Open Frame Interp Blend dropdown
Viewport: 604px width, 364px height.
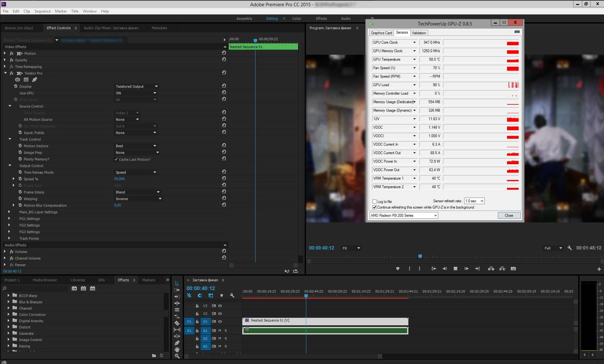pyautogui.click(x=137, y=192)
